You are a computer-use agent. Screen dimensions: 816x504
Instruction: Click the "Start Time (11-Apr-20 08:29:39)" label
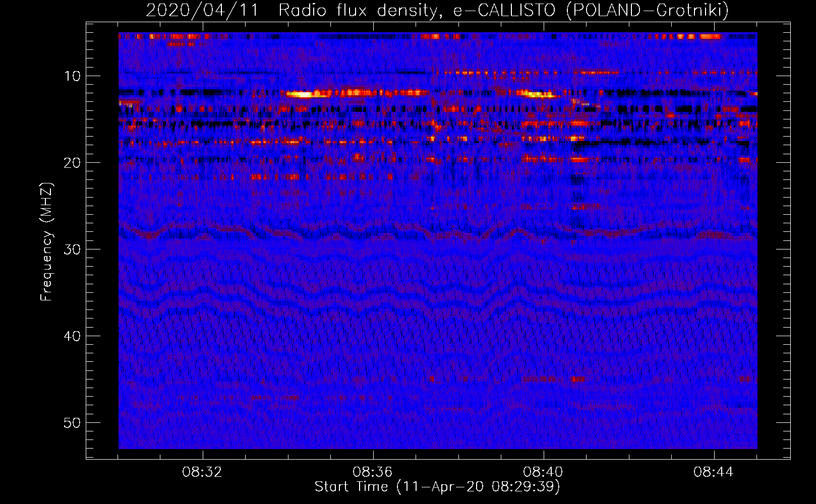(x=437, y=486)
